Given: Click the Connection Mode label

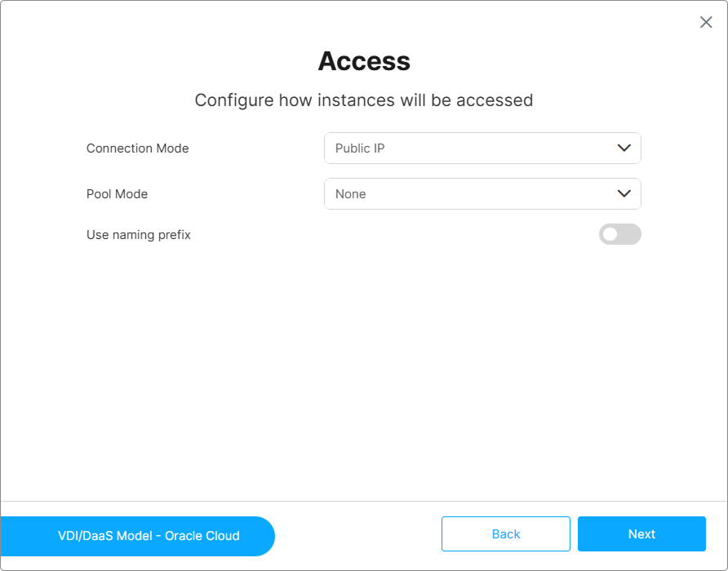Looking at the screenshot, I should tap(137, 148).
